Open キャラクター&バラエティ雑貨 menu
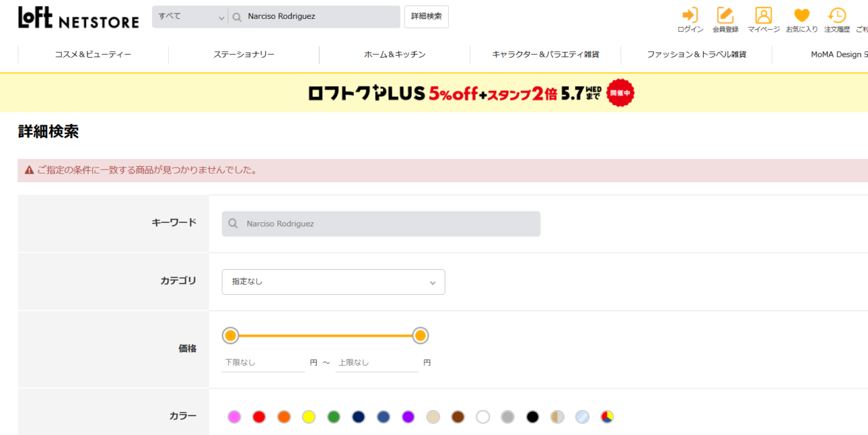This screenshot has width=868, height=435. (545, 54)
